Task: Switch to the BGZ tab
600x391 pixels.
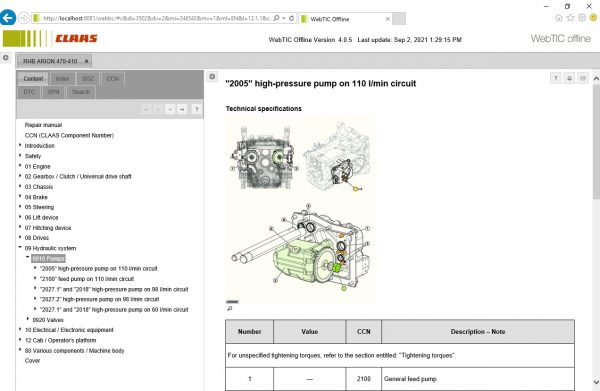Action: (x=88, y=78)
